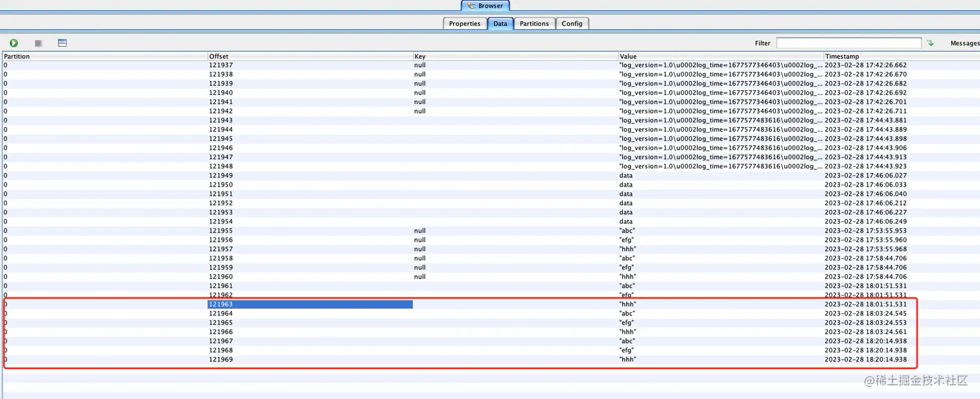This screenshot has height=399, width=980.
Task: Click the "abc" value in row 121964
Action: 627,313
